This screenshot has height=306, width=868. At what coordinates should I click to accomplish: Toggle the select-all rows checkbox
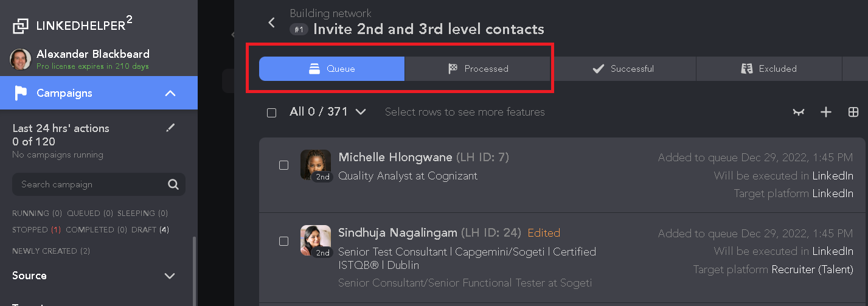(x=272, y=113)
